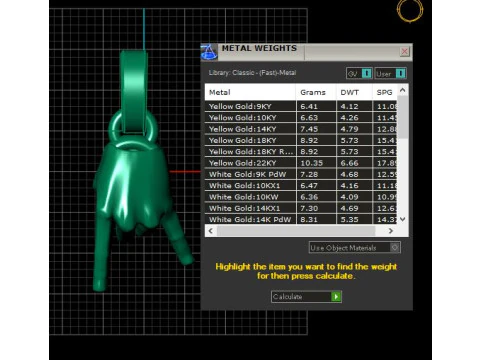Select the White Gold:14K PdW row

coord(301,219)
